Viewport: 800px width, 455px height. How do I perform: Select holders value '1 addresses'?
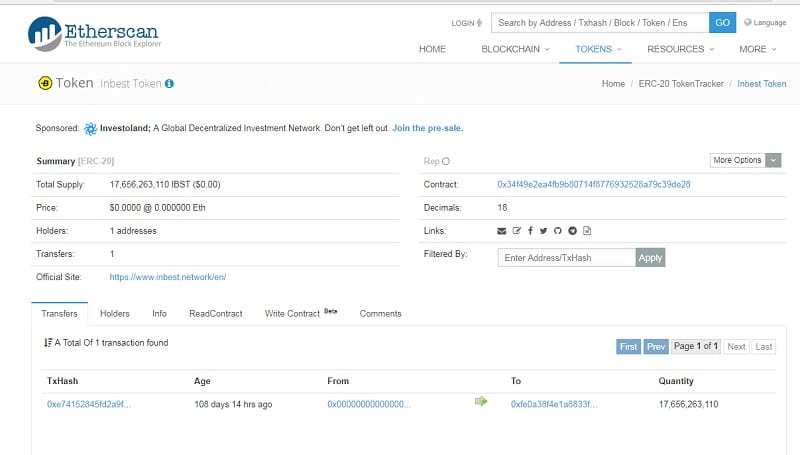(x=133, y=231)
